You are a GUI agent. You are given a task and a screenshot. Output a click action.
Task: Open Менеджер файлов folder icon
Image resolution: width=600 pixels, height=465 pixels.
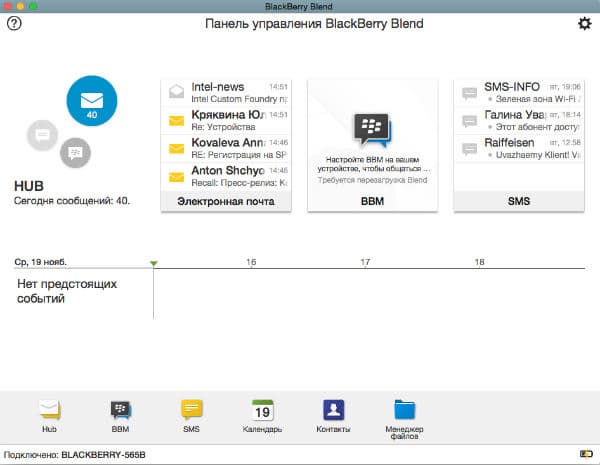point(404,410)
